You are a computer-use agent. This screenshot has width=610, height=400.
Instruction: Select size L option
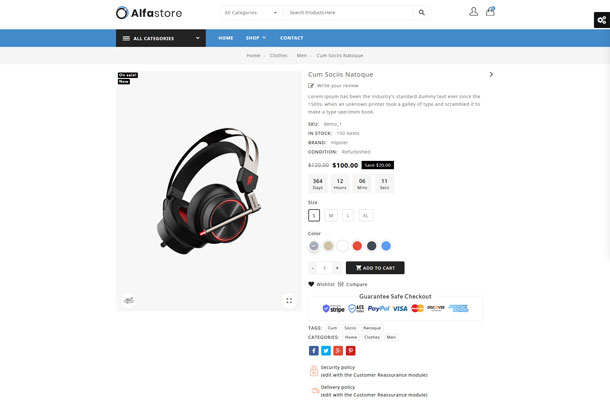pos(348,215)
